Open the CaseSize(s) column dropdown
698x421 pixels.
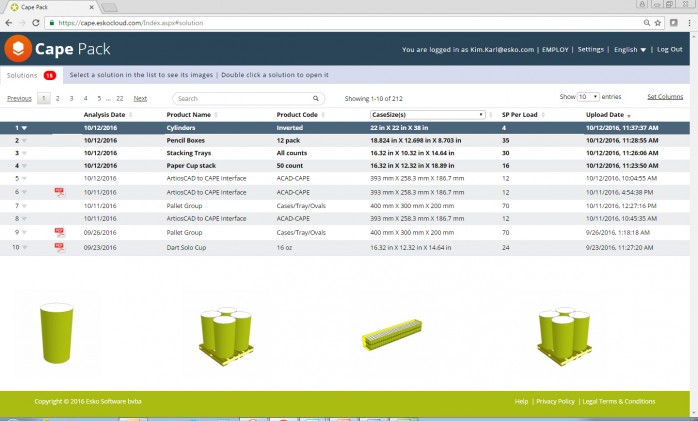[481, 115]
